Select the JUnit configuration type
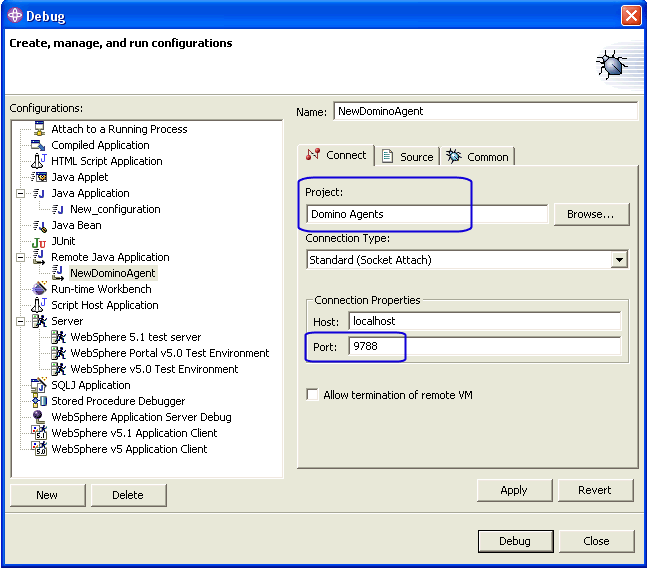 (x=63, y=241)
